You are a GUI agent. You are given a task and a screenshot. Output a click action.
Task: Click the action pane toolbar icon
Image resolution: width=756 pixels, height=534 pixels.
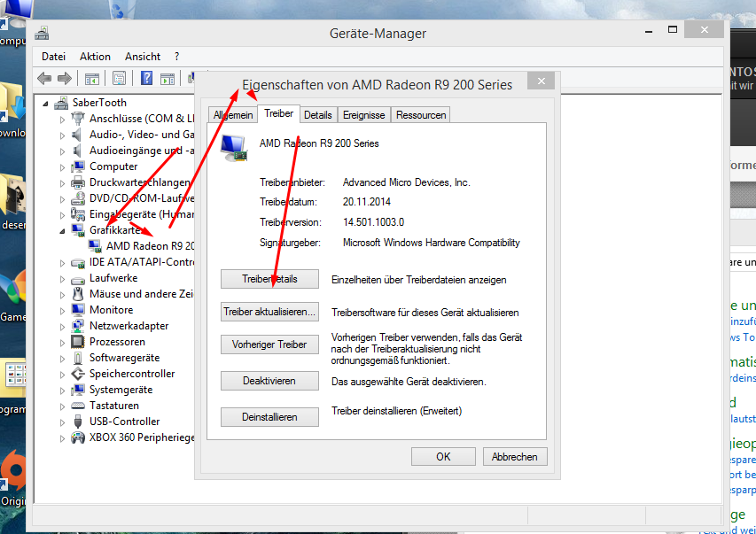point(168,78)
